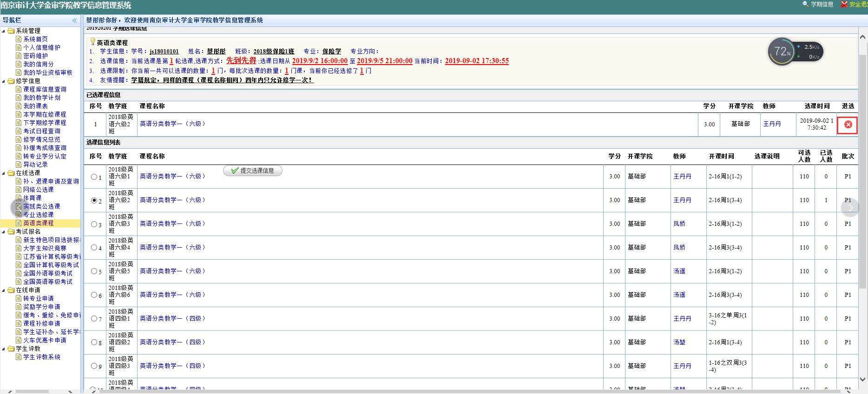868x394 pixels.
Task: Open 学生评教系统 in the sidebar
Action: tap(42, 357)
